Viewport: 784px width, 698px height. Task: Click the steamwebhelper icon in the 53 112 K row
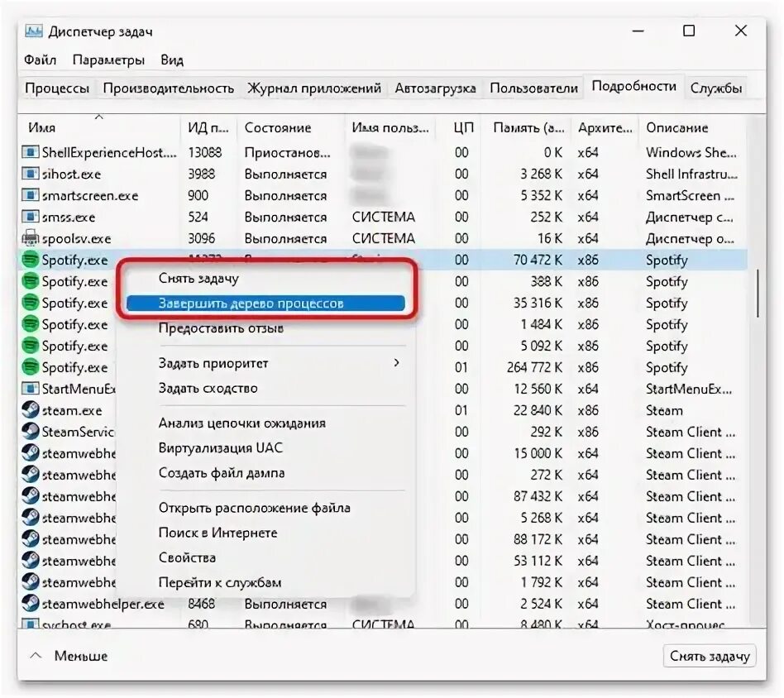click(x=31, y=561)
